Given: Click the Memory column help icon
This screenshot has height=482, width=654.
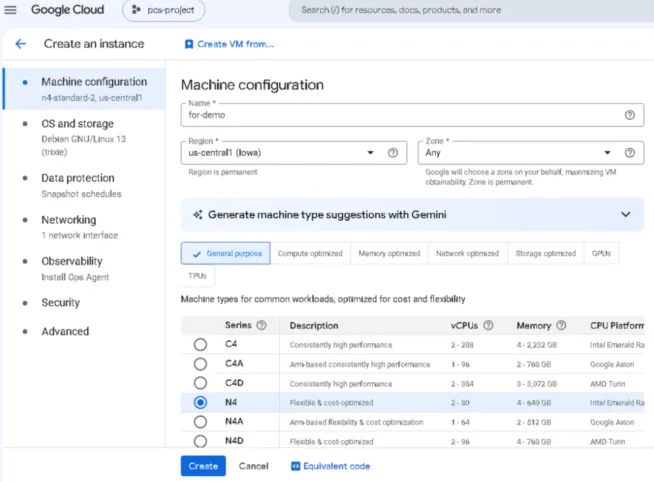Looking at the screenshot, I should [561, 325].
